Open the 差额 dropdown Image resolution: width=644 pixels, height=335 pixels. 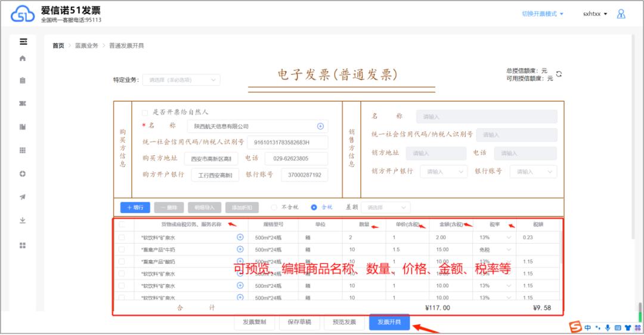pyautogui.click(x=386, y=207)
